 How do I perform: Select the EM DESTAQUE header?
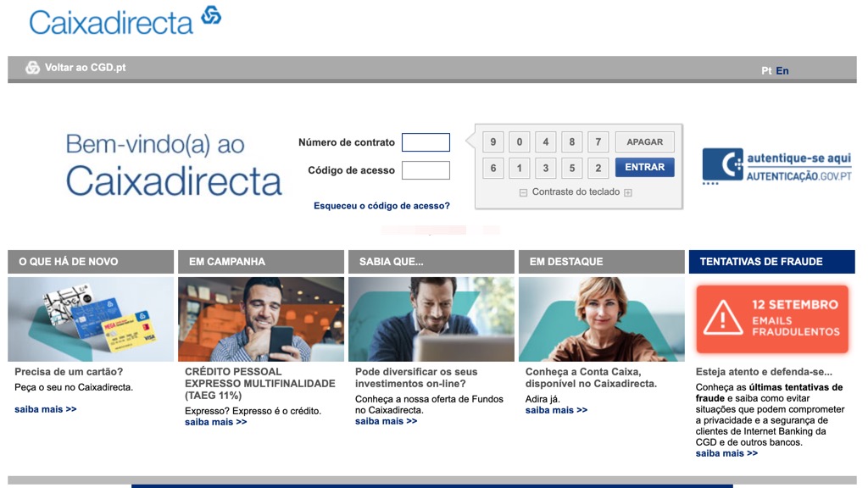point(601,262)
